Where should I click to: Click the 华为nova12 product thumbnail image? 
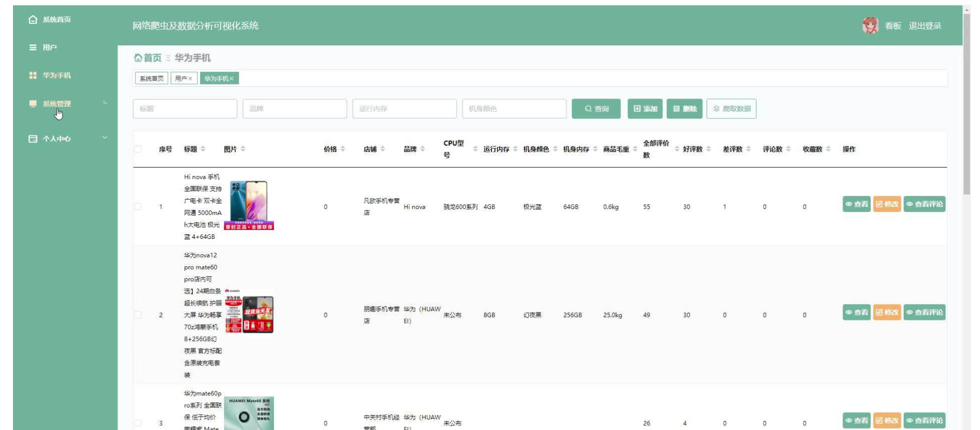coord(249,311)
